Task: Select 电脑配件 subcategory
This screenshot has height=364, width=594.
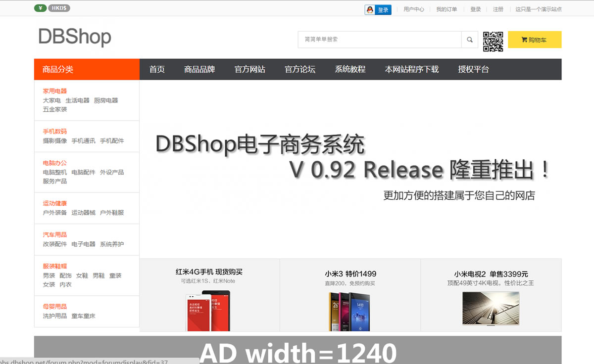Action: [83, 172]
